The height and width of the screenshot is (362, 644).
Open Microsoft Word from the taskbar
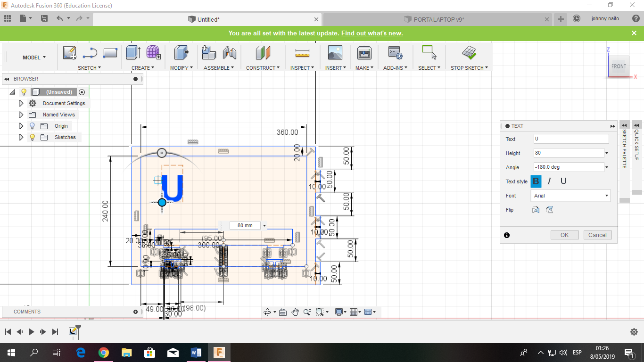[196, 353]
